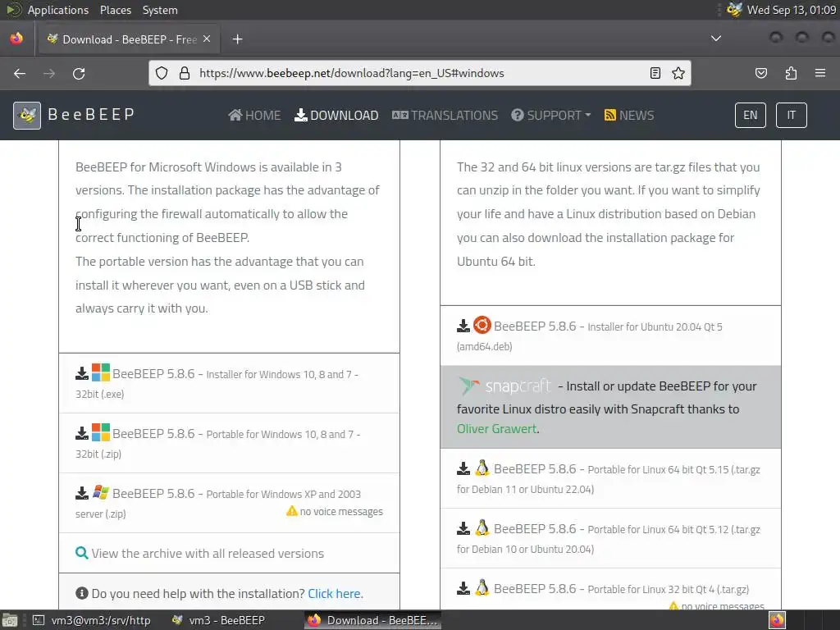840x630 pixels.
Task: Open Oliver Grawert link
Action: click(x=496, y=428)
